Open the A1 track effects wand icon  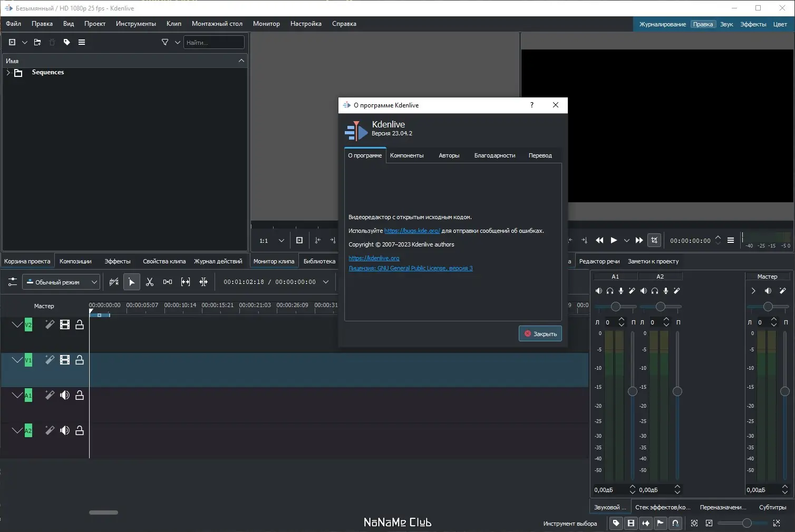[50, 395]
